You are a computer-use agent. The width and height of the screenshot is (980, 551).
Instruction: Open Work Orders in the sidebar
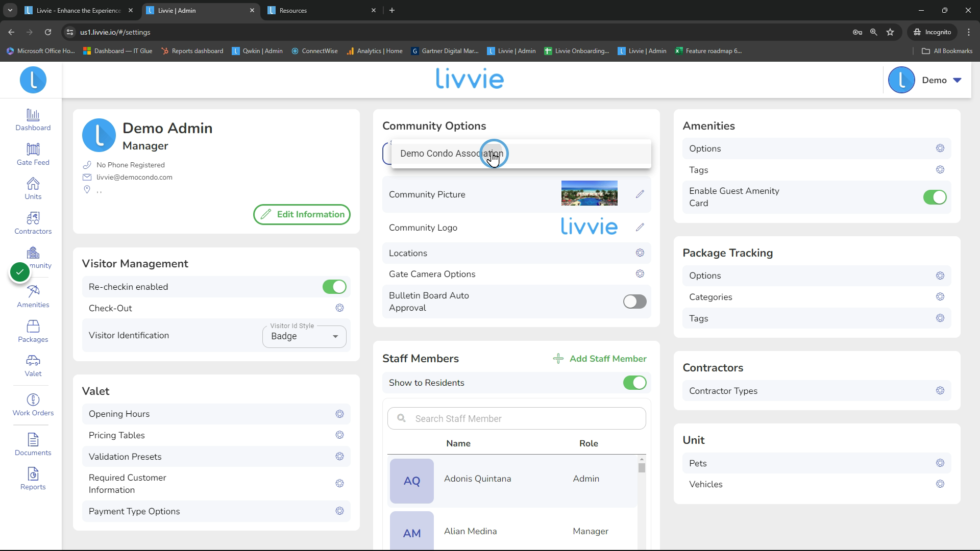[x=33, y=405]
